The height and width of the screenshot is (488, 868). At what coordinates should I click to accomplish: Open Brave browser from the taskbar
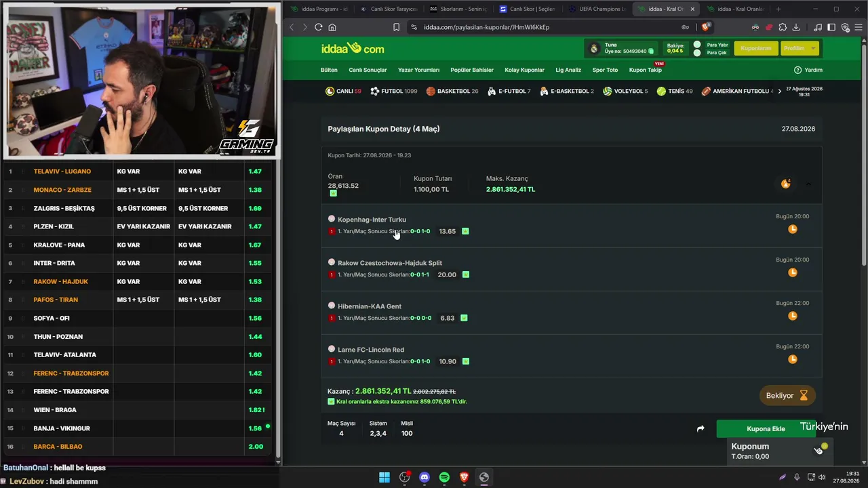tap(464, 477)
